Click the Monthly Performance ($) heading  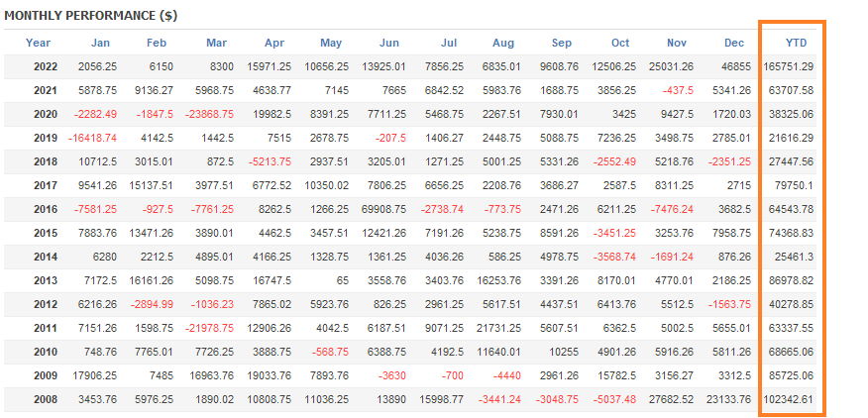tap(79, 16)
